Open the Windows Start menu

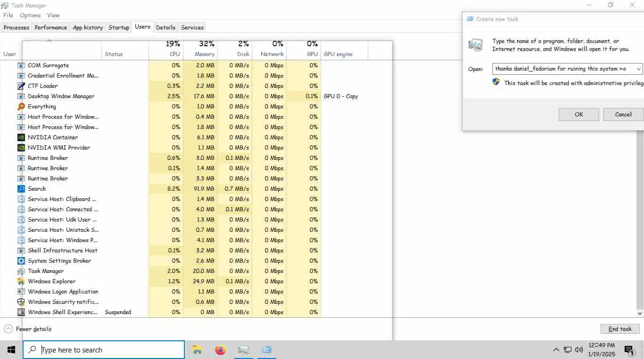[x=11, y=350]
